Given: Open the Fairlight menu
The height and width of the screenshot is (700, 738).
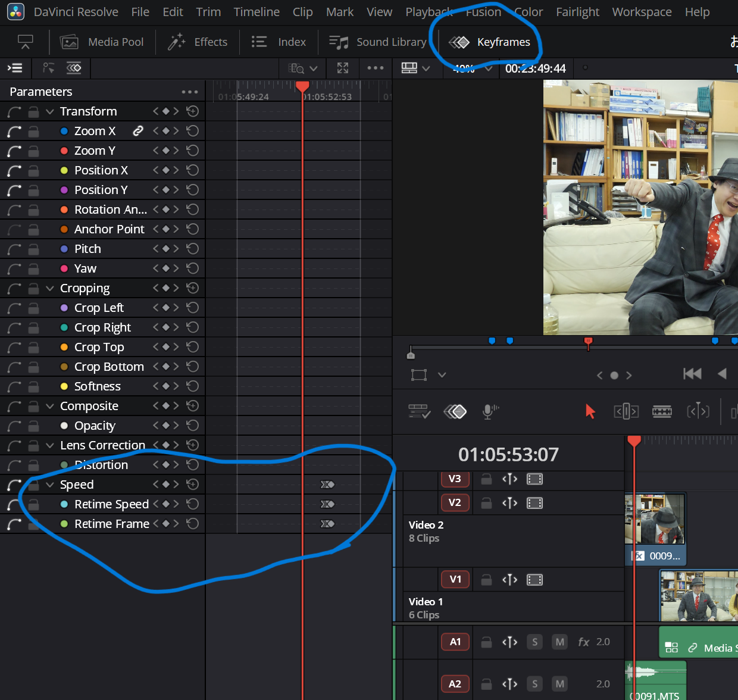Looking at the screenshot, I should tap(577, 12).
